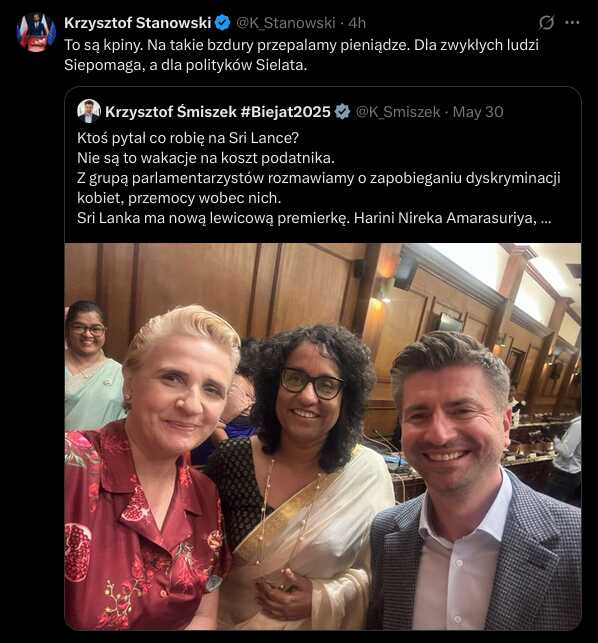Click the line mentioning Harini Nireka Amarasuriya
Image resolution: width=598 pixels, height=643 pixels.
tap(314, 218)
